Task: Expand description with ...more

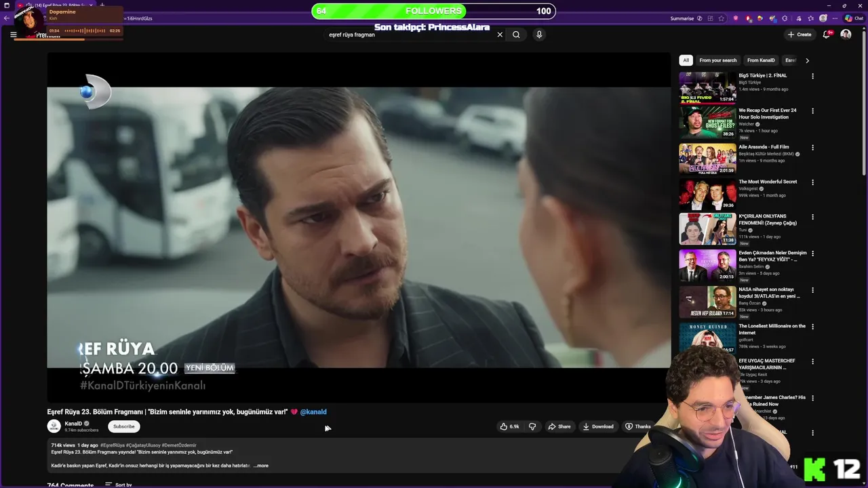Action: [x=261, y=466]
